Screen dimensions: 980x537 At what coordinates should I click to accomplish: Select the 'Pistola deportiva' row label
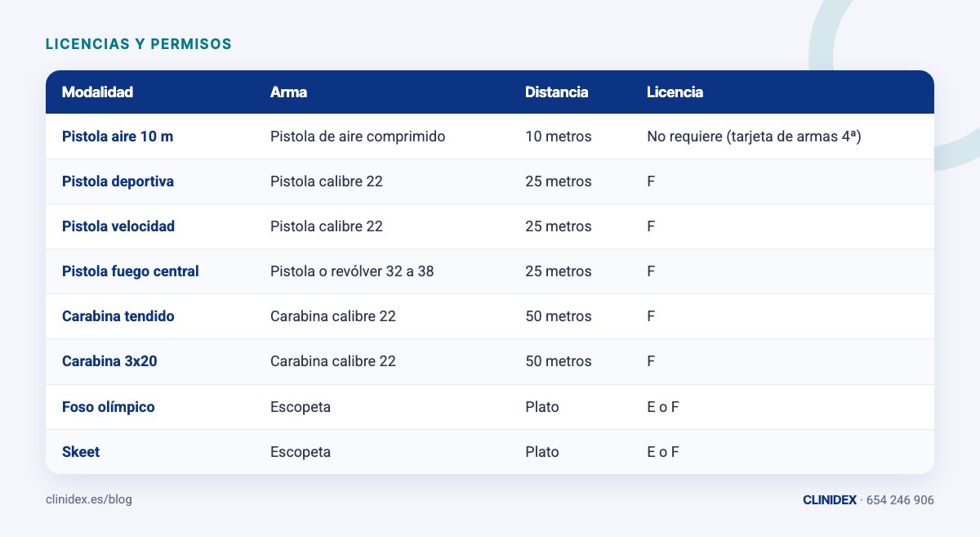[x=118, y=181]
